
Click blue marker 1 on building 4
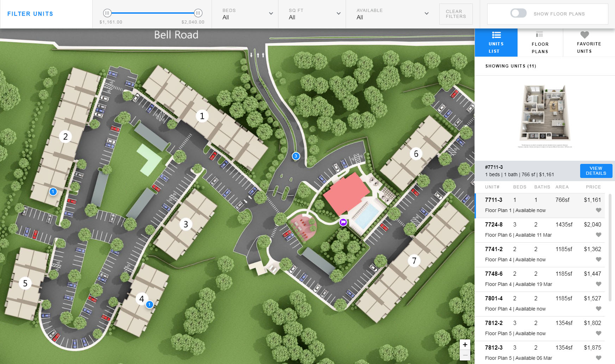pos(150,304)
